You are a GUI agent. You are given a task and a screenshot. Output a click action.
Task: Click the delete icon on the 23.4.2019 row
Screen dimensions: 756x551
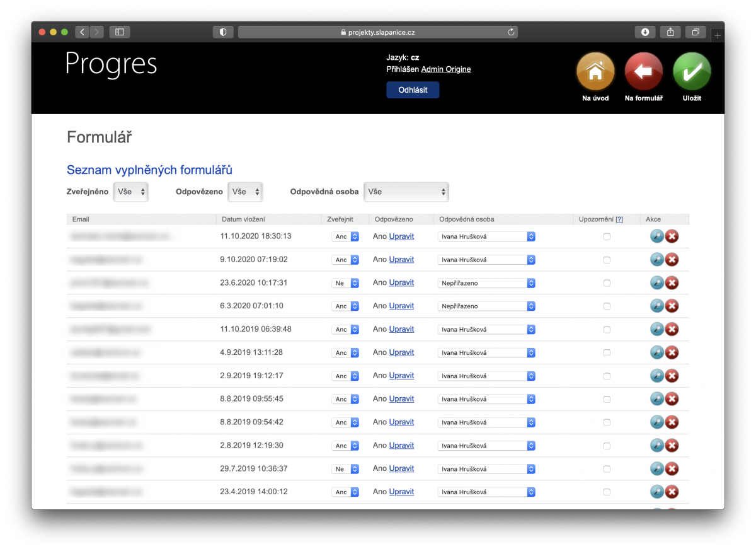672,492
